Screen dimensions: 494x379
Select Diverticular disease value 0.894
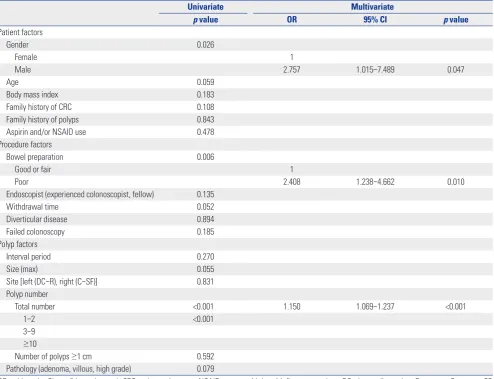(205, 219)
